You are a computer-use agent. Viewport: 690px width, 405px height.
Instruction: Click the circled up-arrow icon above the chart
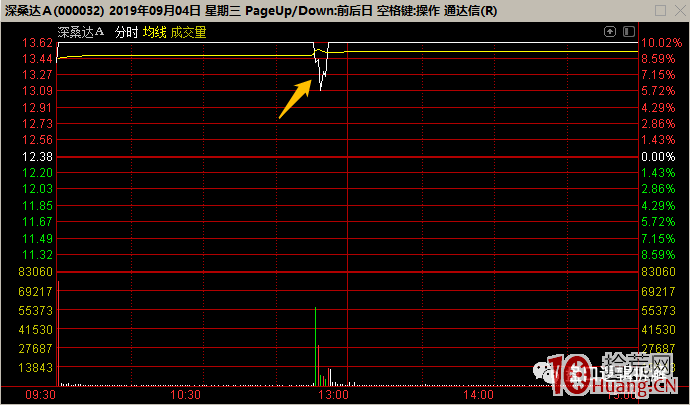(x=610, y=32)
